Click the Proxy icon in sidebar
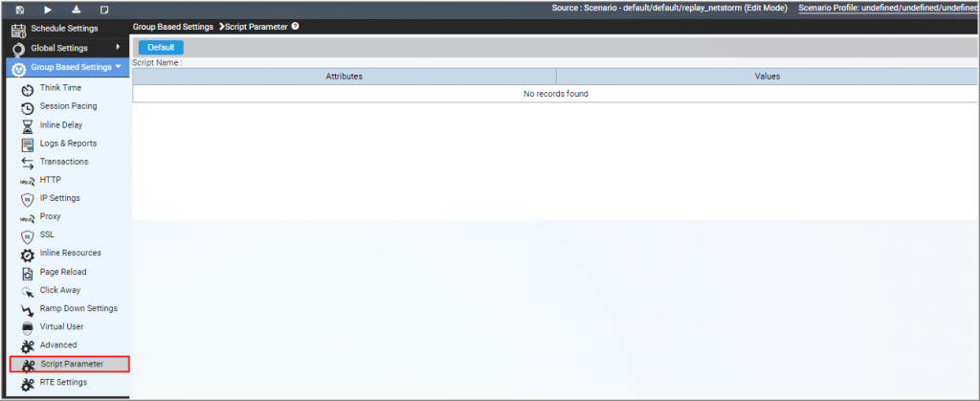This screenshot has height=401, width=980. [27, 218]
